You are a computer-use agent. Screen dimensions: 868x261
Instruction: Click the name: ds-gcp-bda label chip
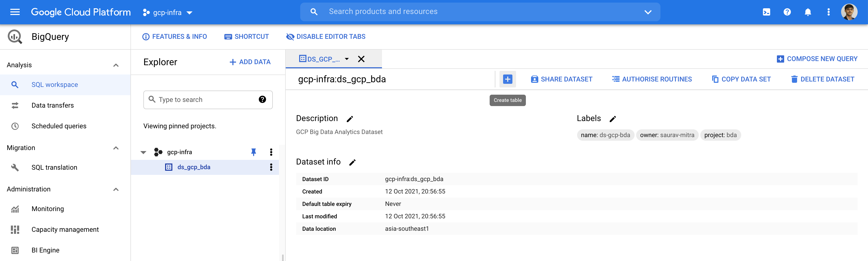pyautogui.click(x=605, y=135)
